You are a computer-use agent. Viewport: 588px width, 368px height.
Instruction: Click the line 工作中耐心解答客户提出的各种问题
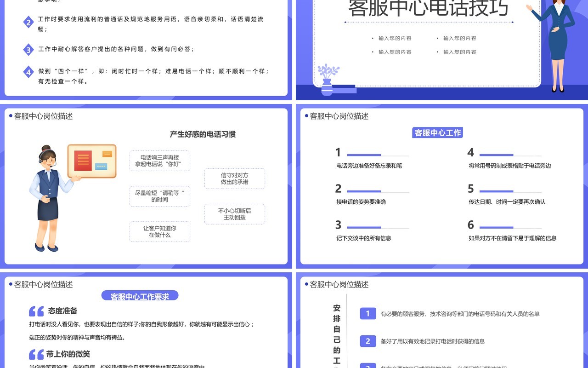pyautogui.click(x=116, y=49)
